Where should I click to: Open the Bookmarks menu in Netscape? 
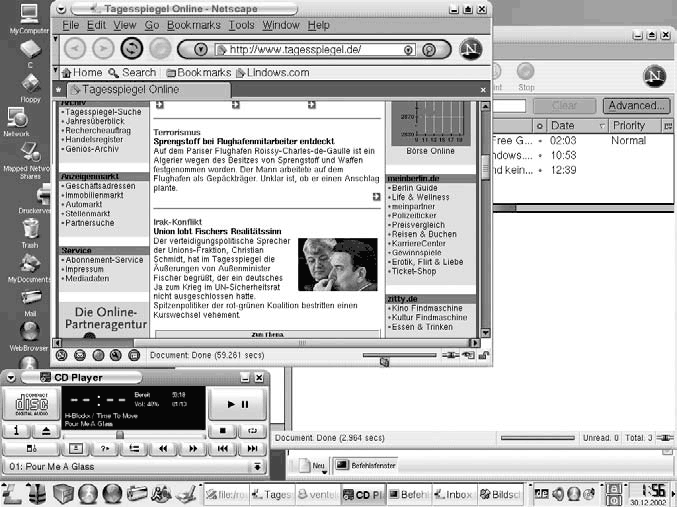[x=195, y=24]
